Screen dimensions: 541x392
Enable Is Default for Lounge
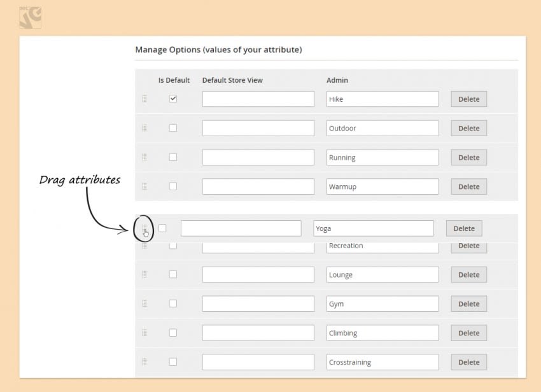[173, 274]
